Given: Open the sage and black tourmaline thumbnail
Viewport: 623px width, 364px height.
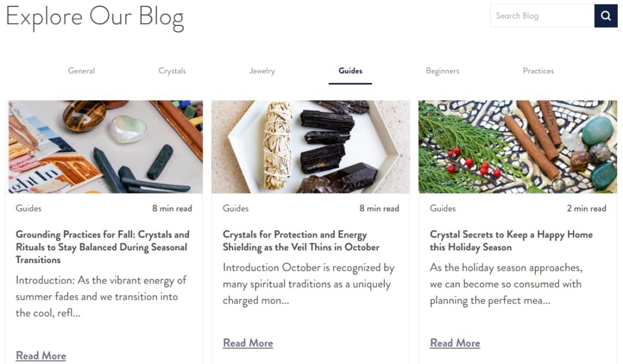Looking at the screenshot, I should click(311, 147).
